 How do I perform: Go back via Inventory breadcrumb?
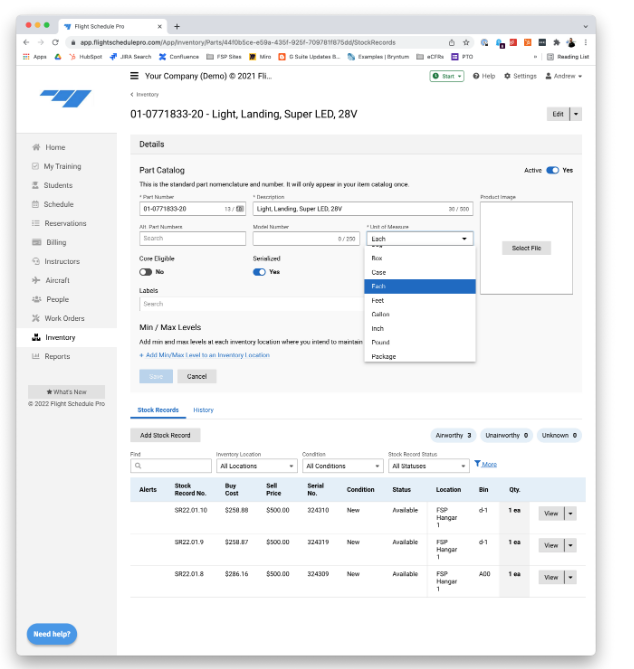click(145, 95)
